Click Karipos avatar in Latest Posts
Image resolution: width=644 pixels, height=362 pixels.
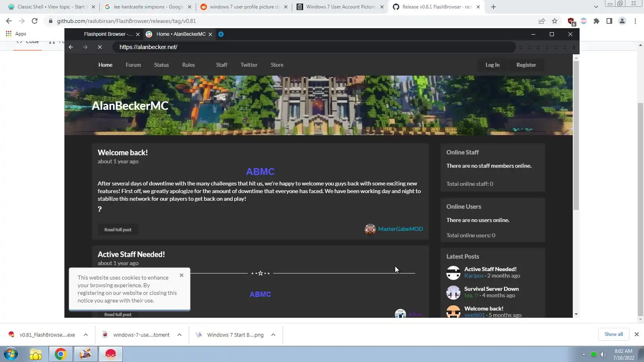tap(453, 273)
